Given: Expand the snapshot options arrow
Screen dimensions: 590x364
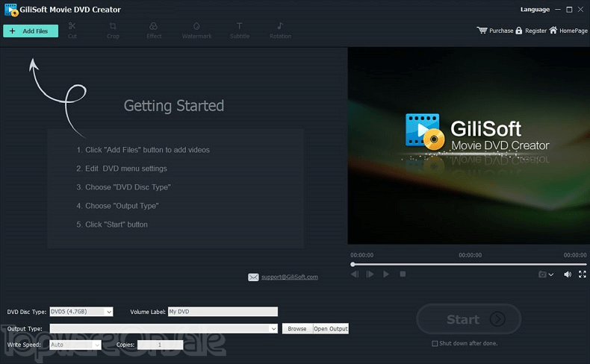Looking at the screenshot, I should click(x=551, y=274).
